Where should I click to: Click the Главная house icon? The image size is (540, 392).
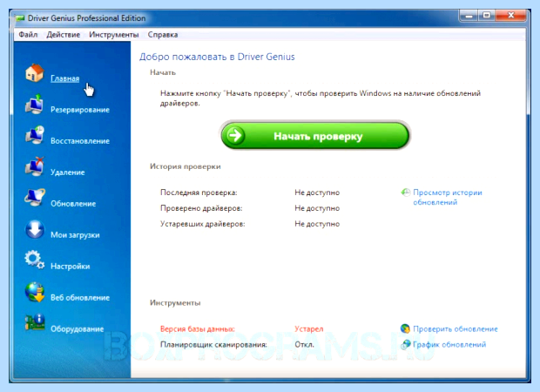coord(35,72)
